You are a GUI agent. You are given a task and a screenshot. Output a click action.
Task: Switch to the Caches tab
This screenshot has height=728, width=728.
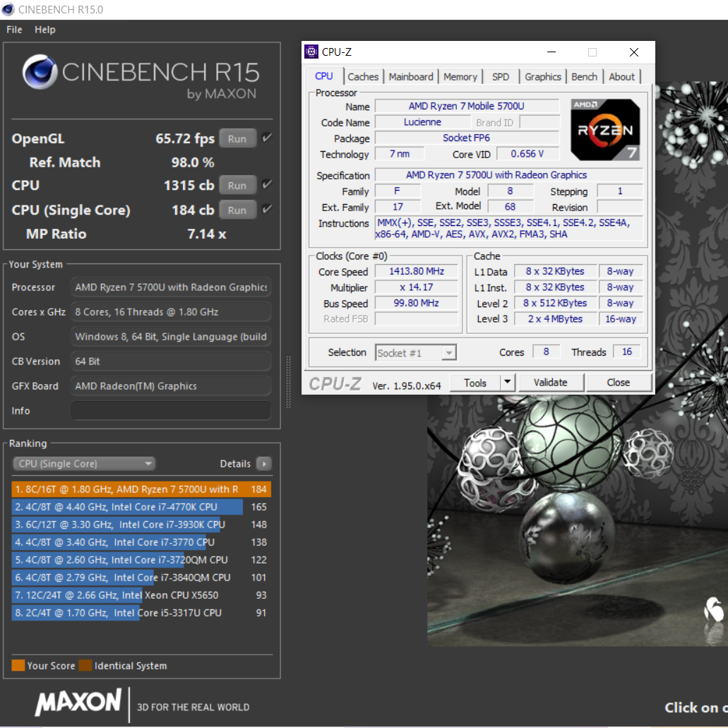coord(363,77)
